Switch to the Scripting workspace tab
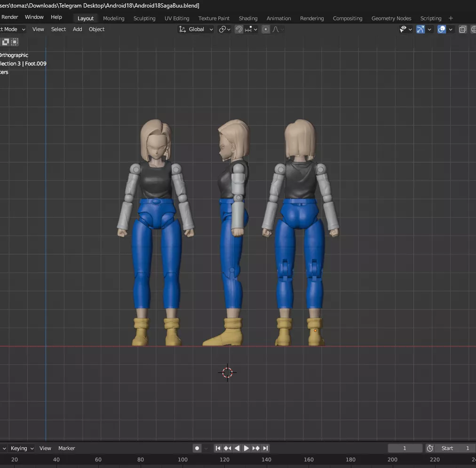The height and width of the screenshot is (468, 476). pyautogui.click(x=430, y=18)
